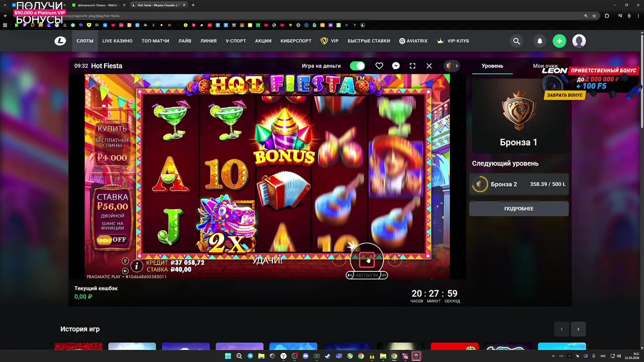Image resolution: width=644 pixels, height=362 pixels.
Task: Decrease the bet with minus button
Action: (339, 260)
